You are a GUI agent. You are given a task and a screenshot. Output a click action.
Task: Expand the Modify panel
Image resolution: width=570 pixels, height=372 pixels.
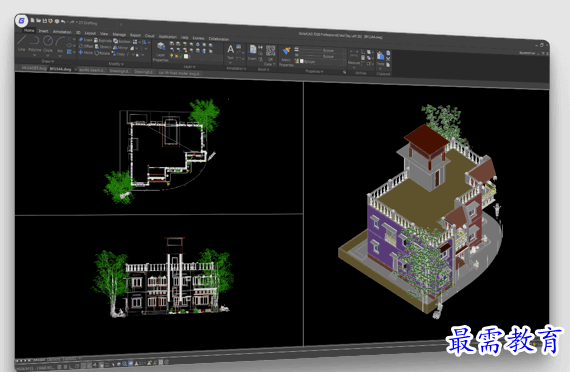point(116,64)
